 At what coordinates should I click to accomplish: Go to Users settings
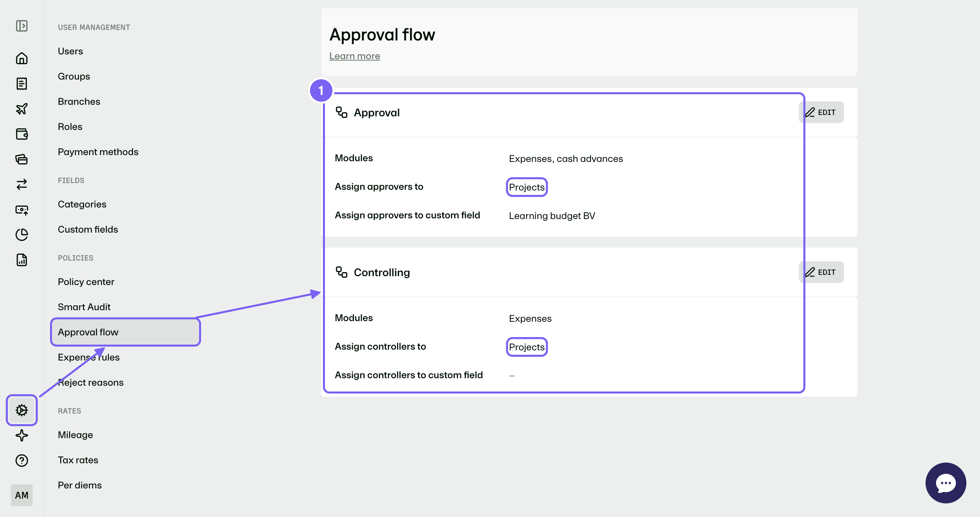click(x=70, y=51)
